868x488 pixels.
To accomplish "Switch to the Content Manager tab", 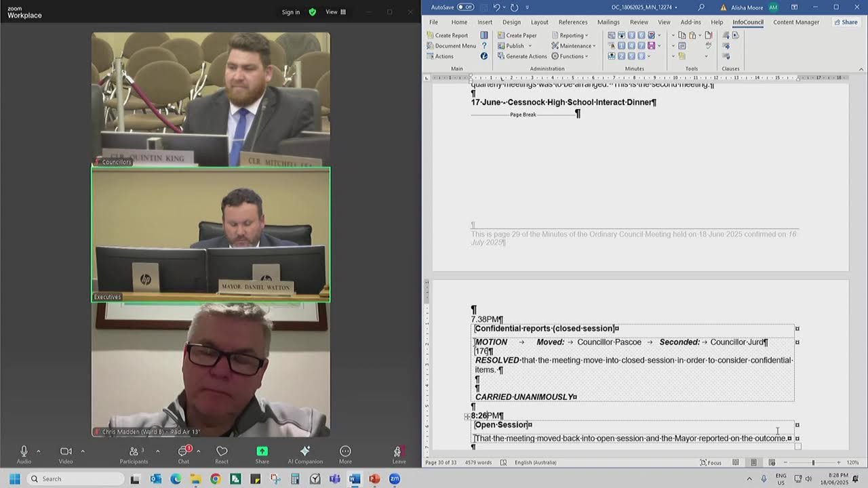I will [x=796, y=22].
